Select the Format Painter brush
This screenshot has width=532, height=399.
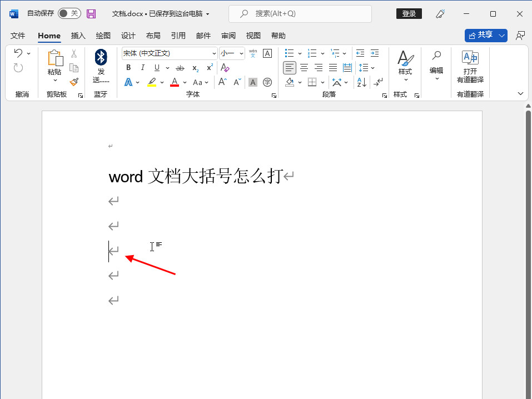pyautogui.click(x=74, y=82)
